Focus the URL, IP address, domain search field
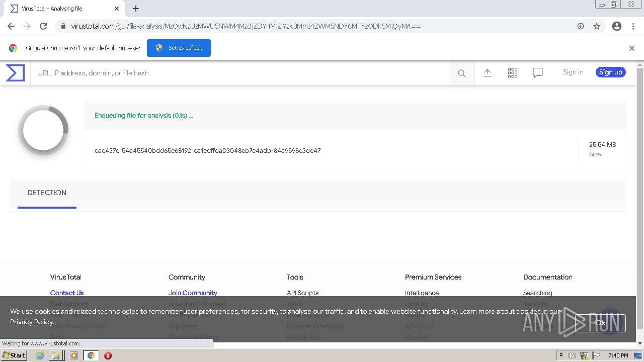This screenshot has width=644, height=362. 239,73
